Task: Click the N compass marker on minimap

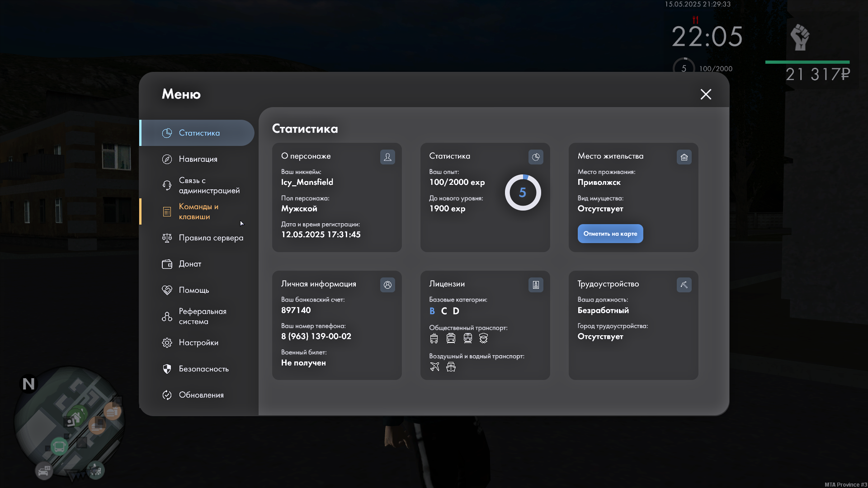Action: (x=28, y=384)
